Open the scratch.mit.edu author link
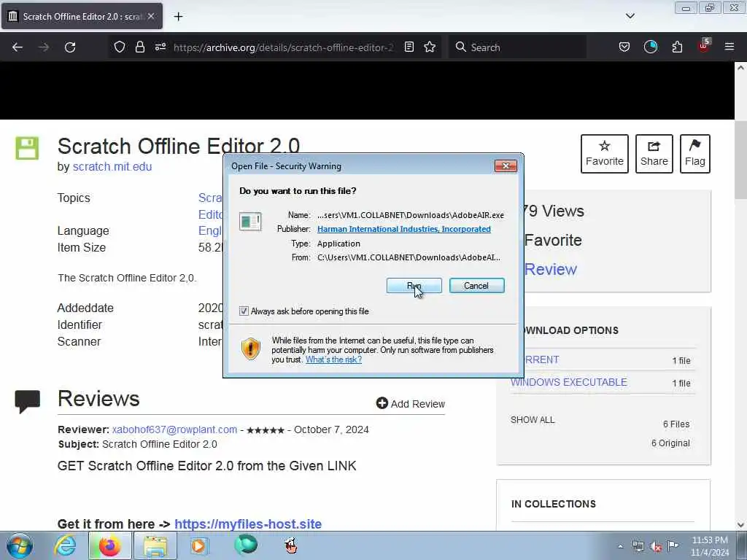 (112, 167)
